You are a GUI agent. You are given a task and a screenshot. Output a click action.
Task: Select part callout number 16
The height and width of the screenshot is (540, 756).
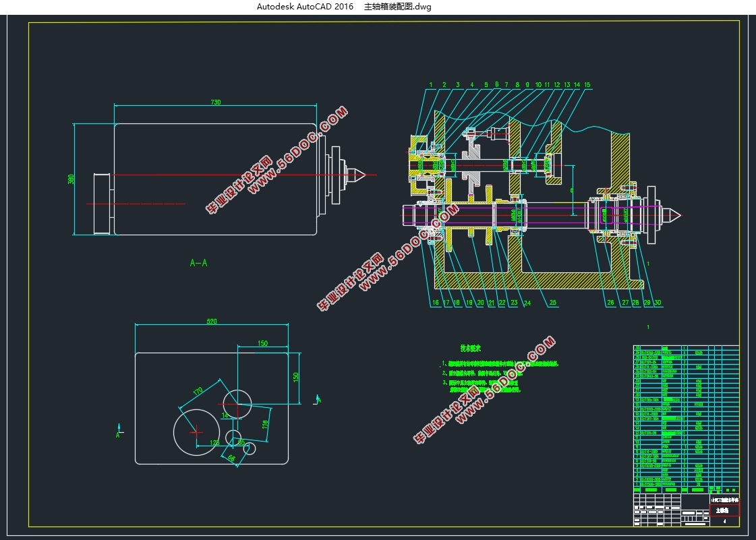pyautogui.click(x=436, y=303)
